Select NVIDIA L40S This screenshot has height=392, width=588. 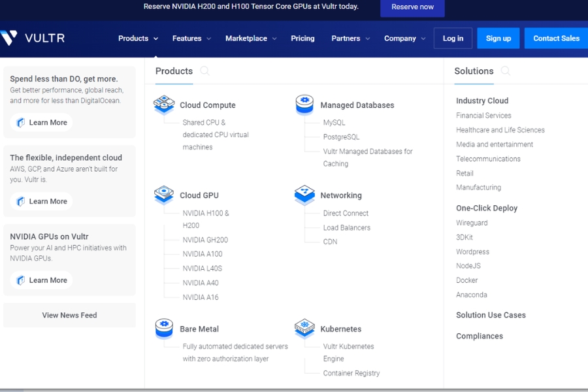[202, 269]
